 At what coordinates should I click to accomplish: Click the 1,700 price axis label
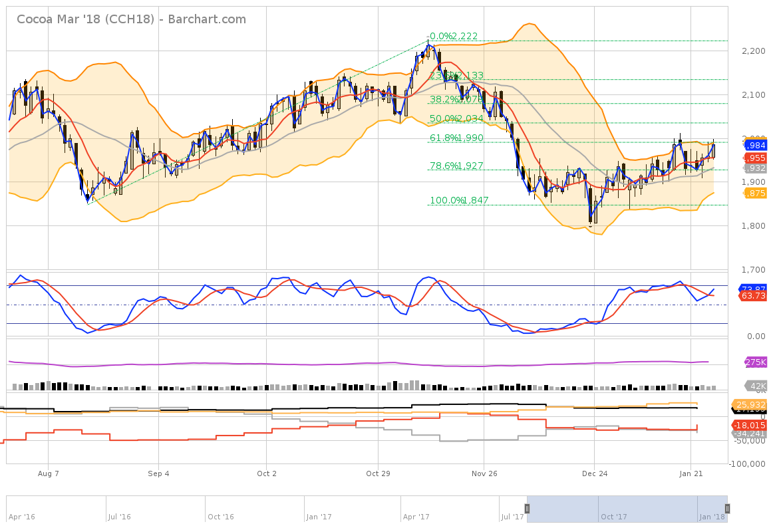pyautogui.click(x=753, y=270)
